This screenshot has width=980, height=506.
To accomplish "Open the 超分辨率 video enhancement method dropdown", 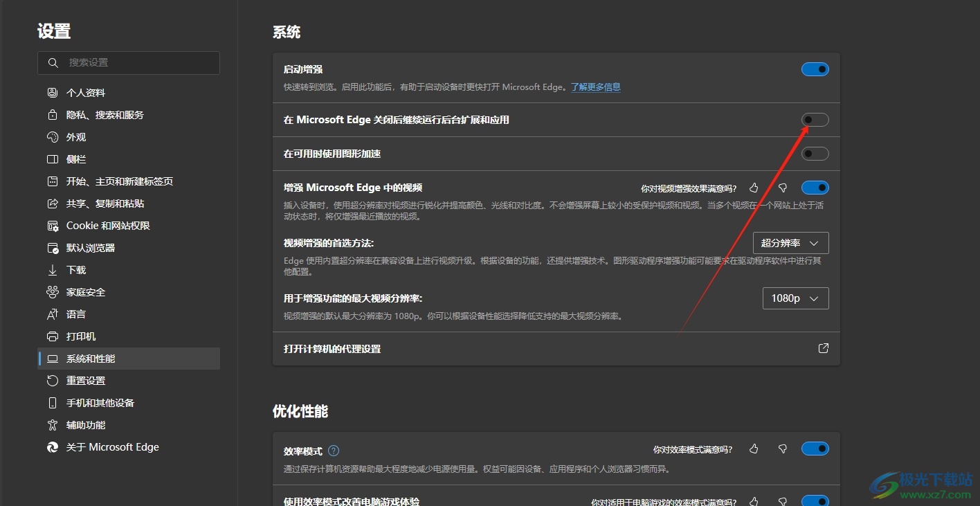I will click(x=790, y=243).
